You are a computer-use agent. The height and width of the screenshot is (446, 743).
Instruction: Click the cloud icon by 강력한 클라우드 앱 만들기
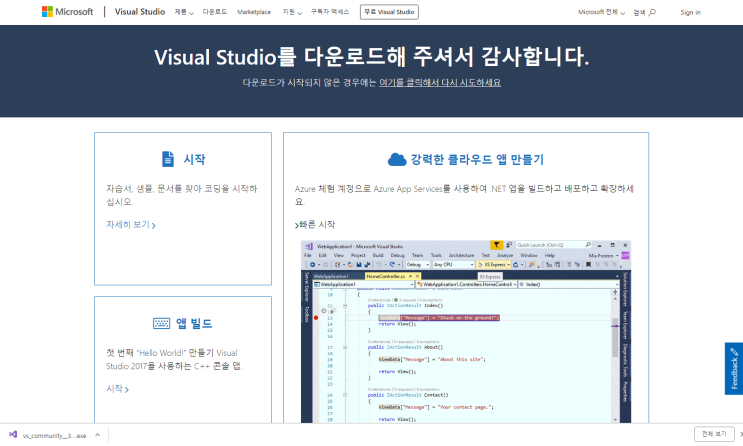point(397,160)
